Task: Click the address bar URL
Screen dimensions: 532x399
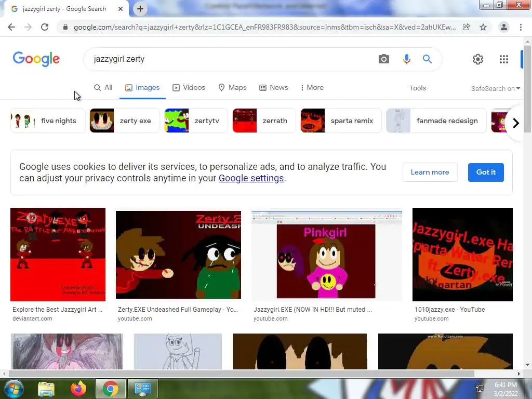Action: [x=264, y=27]
